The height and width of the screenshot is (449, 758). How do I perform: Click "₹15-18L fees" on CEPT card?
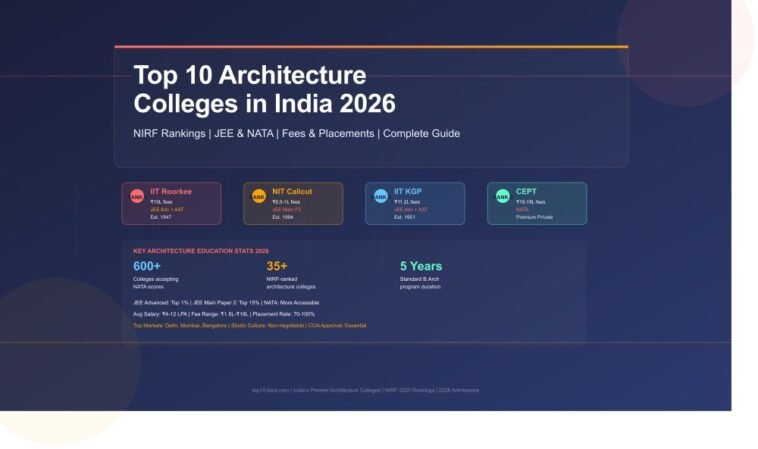point(530,202)
